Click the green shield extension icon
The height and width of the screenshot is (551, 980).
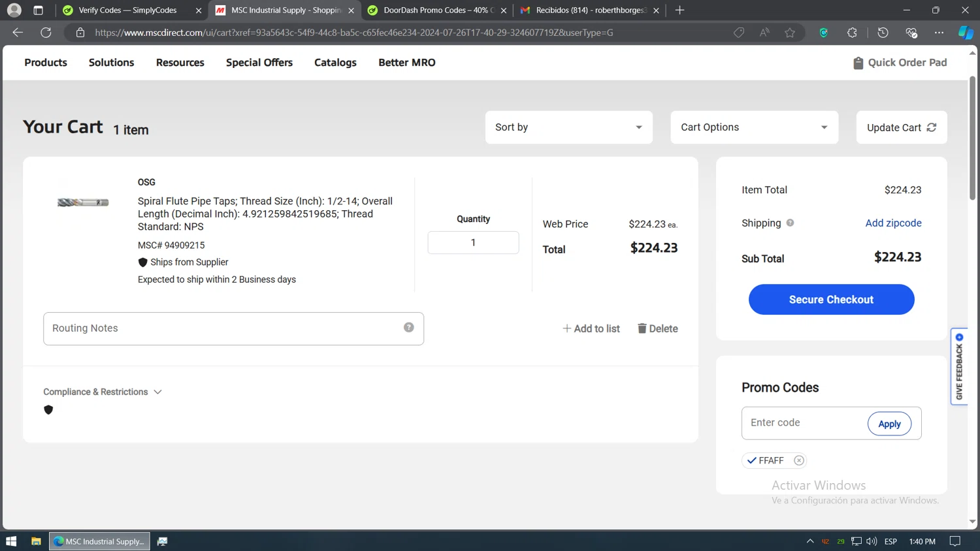tap(823, 33)
